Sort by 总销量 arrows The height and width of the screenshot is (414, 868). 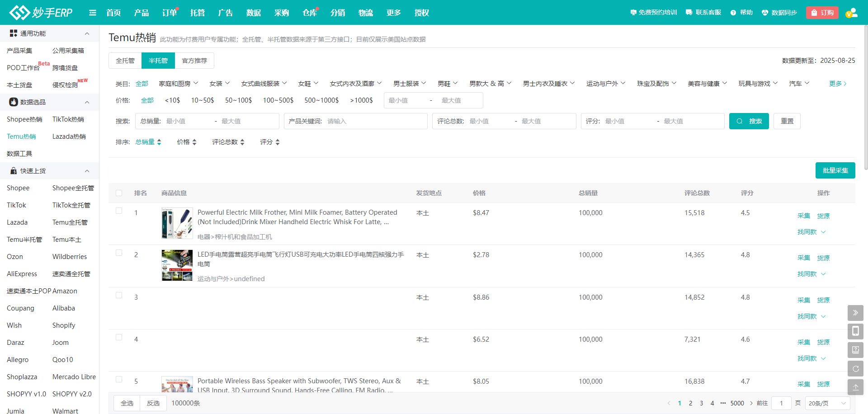click(159, 142)
